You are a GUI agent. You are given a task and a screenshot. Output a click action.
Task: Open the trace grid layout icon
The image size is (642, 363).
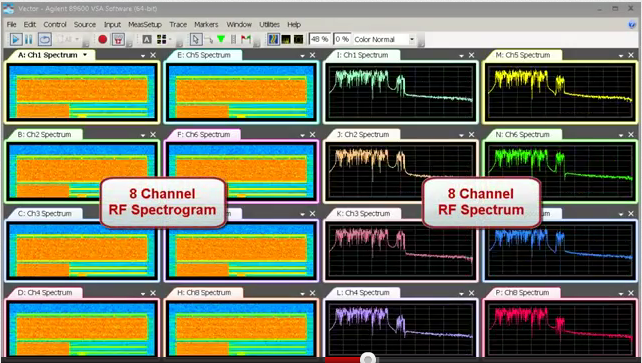(x=162, y=39)
